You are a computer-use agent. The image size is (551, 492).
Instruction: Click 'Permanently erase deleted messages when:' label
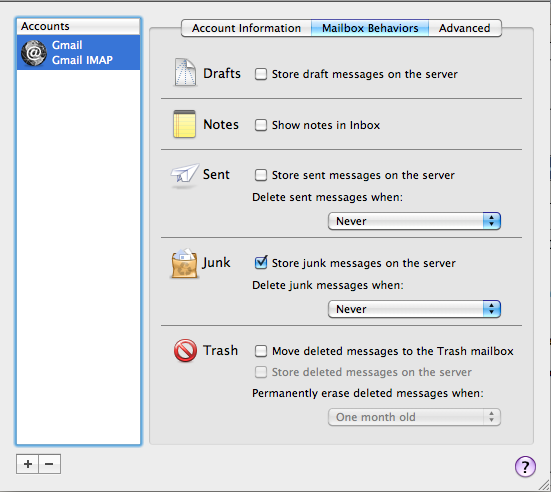pyautogui.click(x=368, y=393)
